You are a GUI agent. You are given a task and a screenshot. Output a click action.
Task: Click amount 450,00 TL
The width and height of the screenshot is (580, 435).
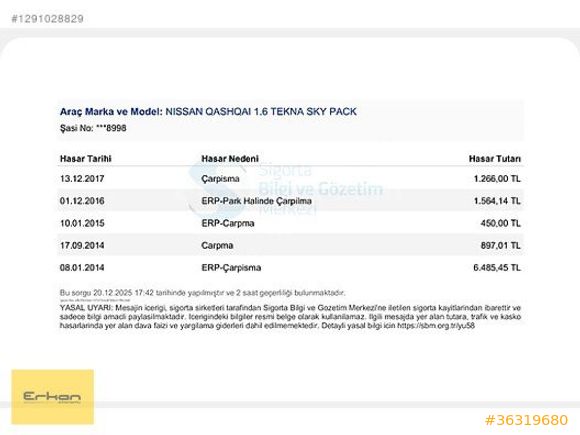point(500,223)
